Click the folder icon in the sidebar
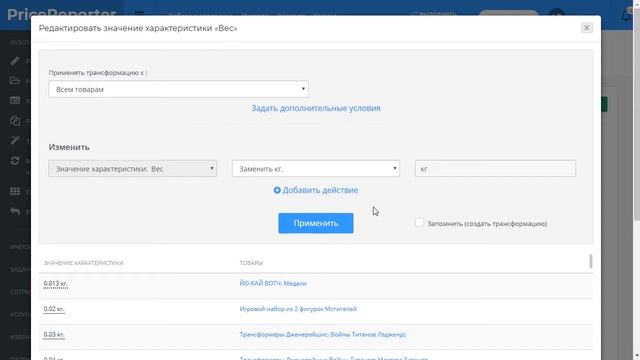 [x=15, y=80]
